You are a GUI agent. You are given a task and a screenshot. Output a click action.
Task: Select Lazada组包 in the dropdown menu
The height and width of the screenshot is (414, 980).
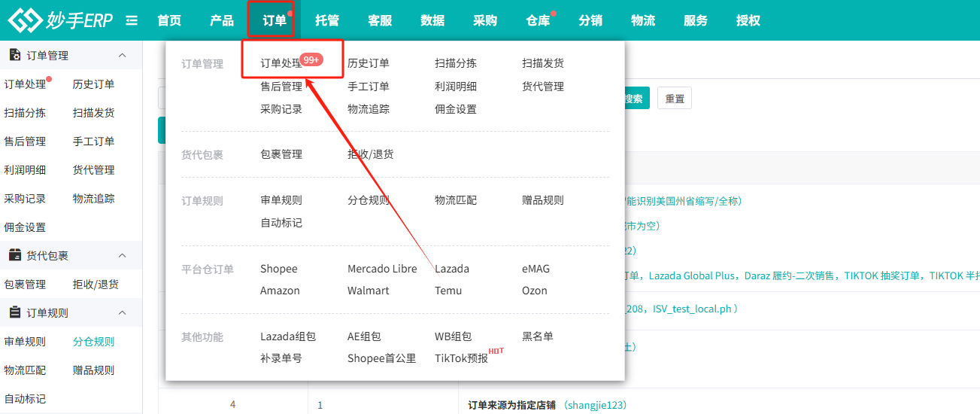(288, 336)
